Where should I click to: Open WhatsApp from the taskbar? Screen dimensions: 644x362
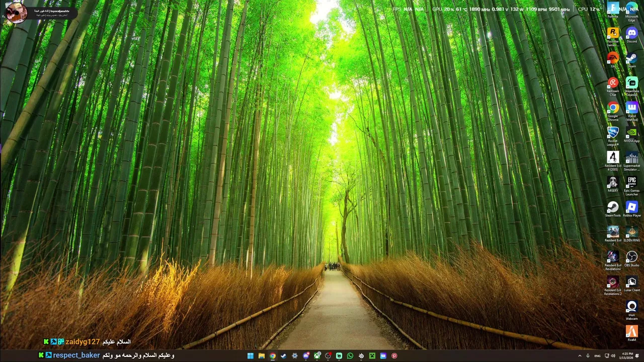[350, 356]
